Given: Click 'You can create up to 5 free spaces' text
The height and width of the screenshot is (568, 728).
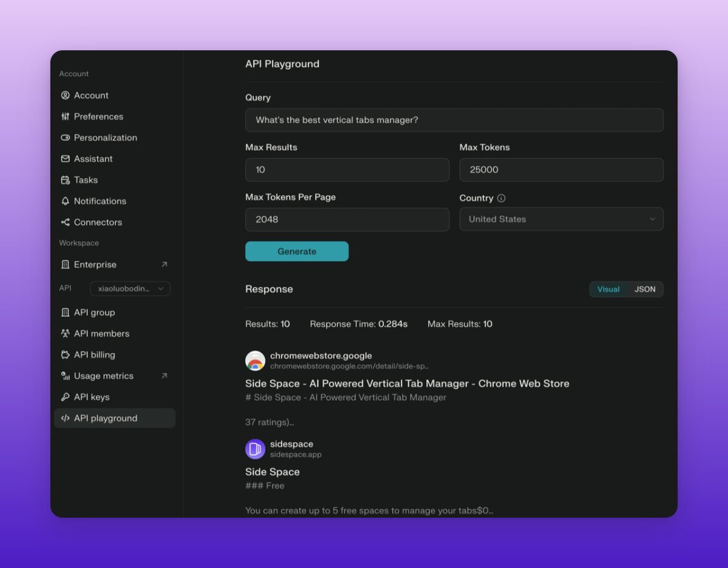Looking at the screenshot, I should pos(369,510).
